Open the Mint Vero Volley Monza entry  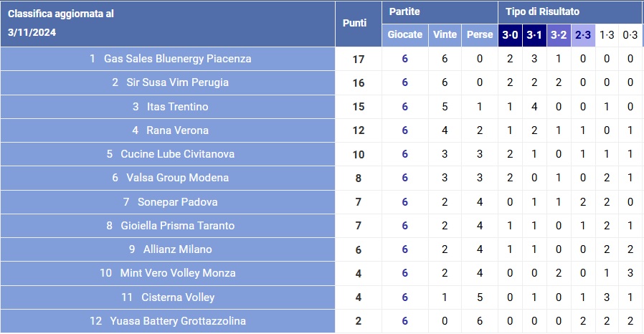[177, 273]
